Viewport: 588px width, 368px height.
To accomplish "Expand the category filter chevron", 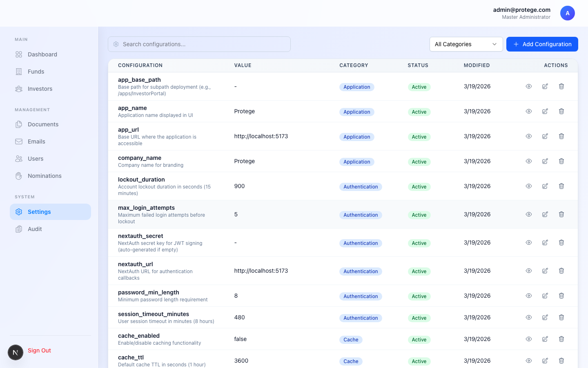I will (x=494, y=44).
